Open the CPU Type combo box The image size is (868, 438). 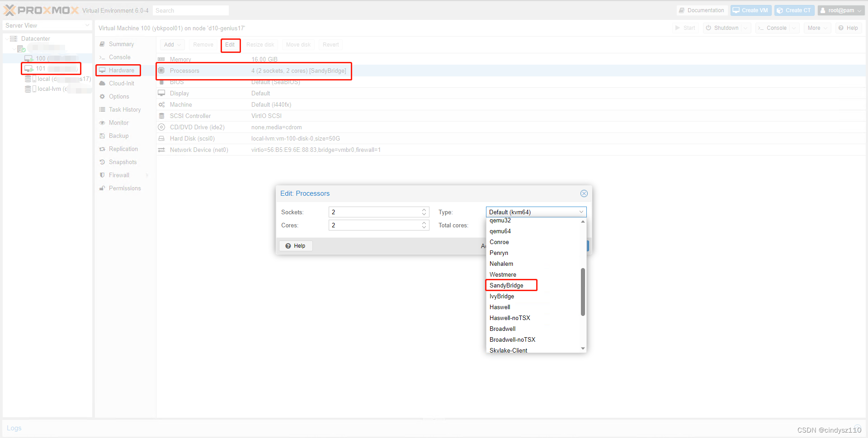(536, 212)
